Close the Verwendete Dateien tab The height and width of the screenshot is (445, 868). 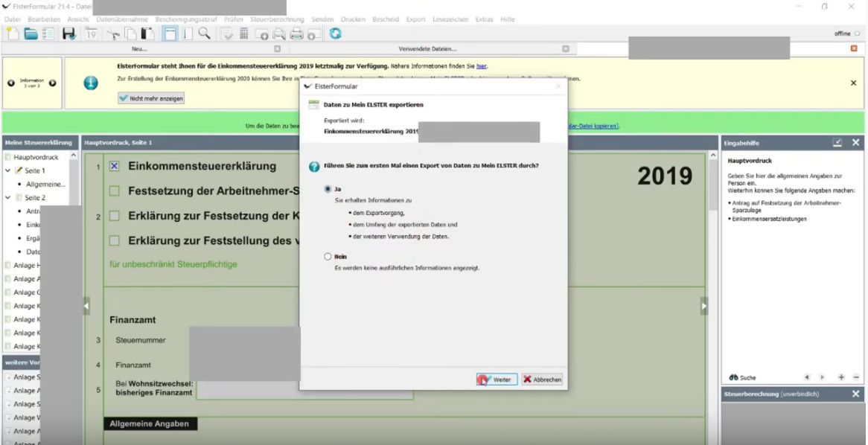click(565, 48)
